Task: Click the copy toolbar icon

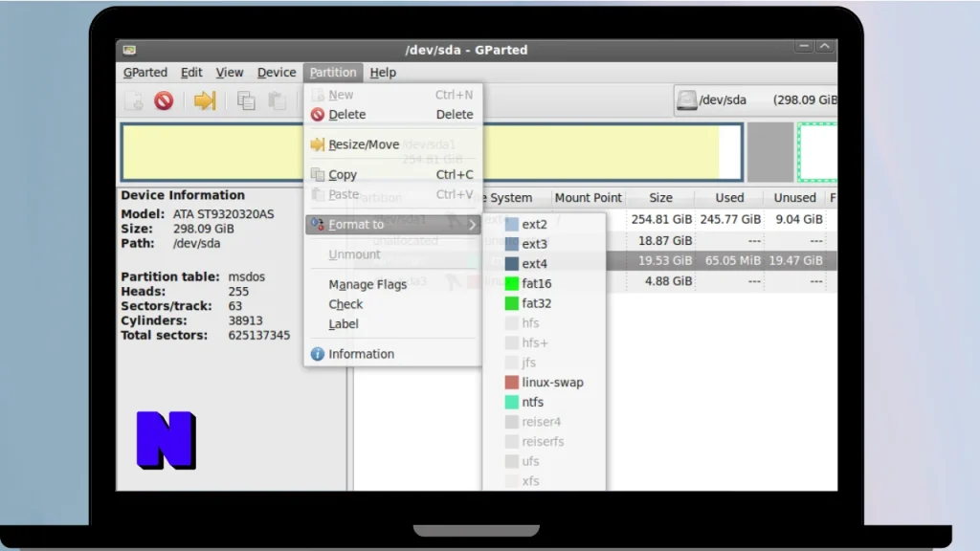Action: click(246, 100)
